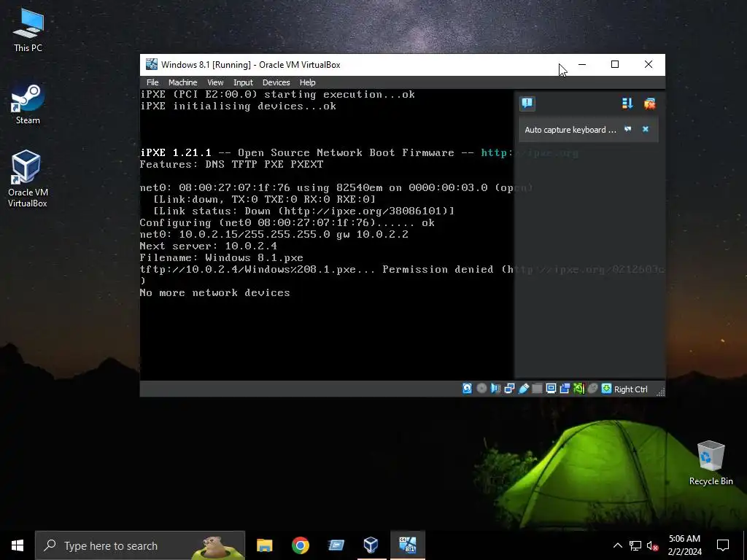Toggle the notification center speech-bubble icon
Viewport: 747px width, 560px height.
(x=527, y=104)
